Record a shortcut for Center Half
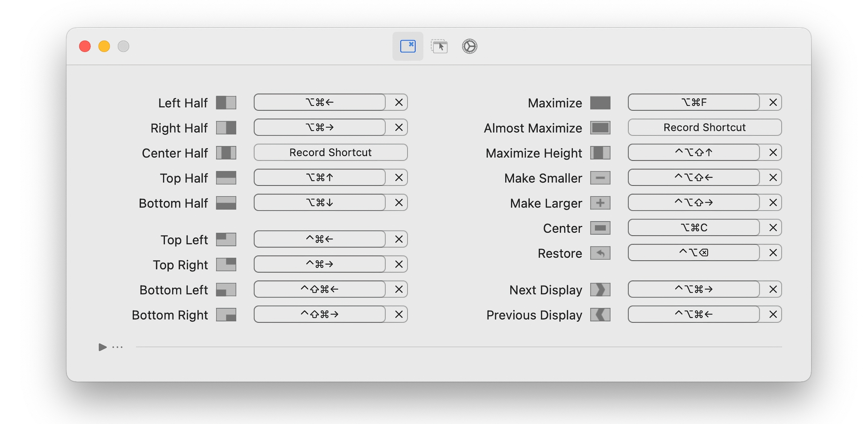The height and width of the screenshot is (424, 868). (330, 152)
